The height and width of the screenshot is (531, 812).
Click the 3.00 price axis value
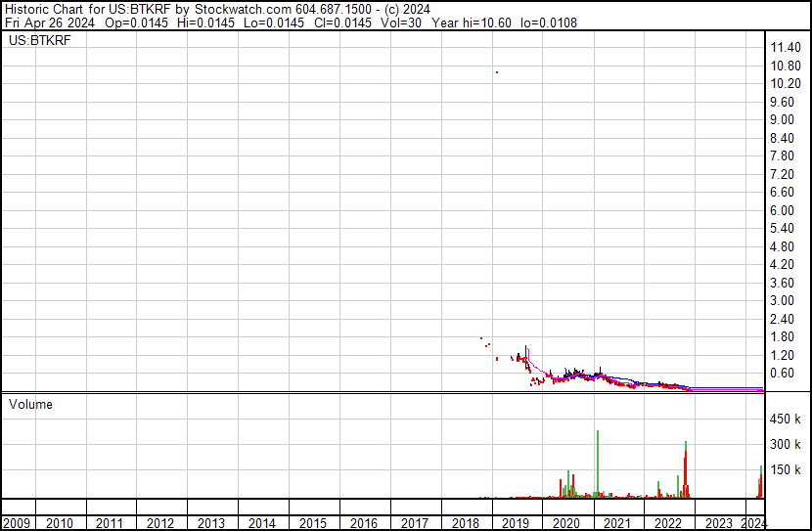point(782,300)
